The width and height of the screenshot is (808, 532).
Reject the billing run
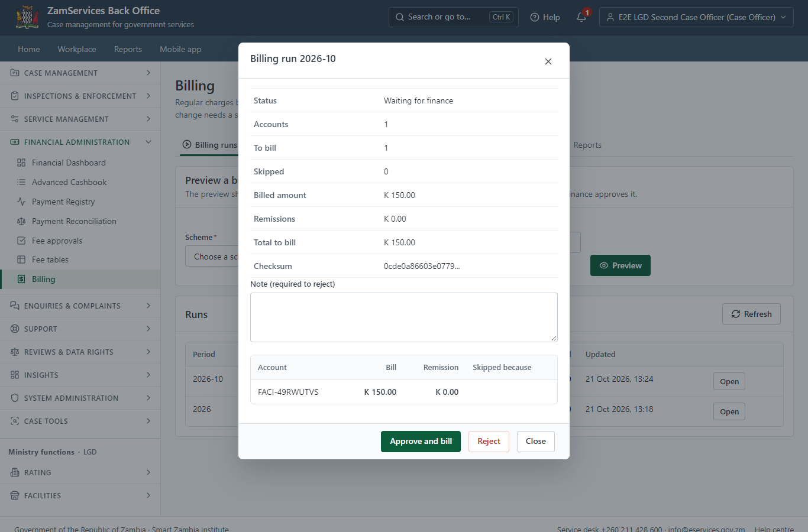click(x=489, y=442)
